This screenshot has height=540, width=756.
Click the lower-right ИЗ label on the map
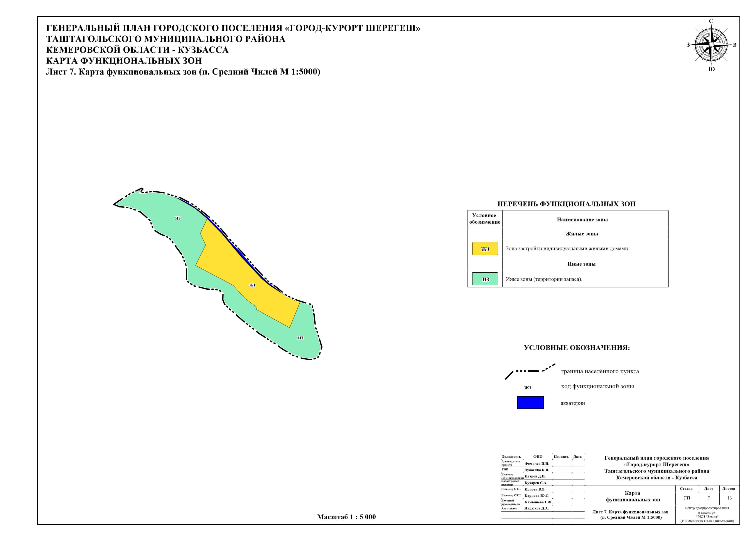coord(300,338)
